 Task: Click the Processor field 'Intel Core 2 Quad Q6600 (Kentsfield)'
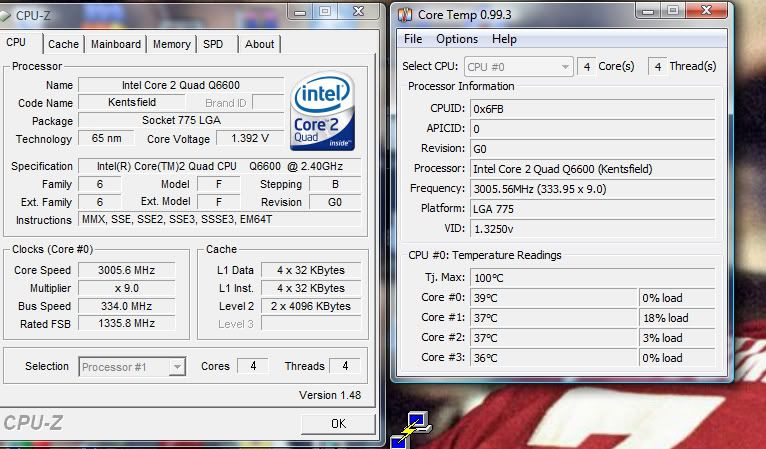point(593,169)
